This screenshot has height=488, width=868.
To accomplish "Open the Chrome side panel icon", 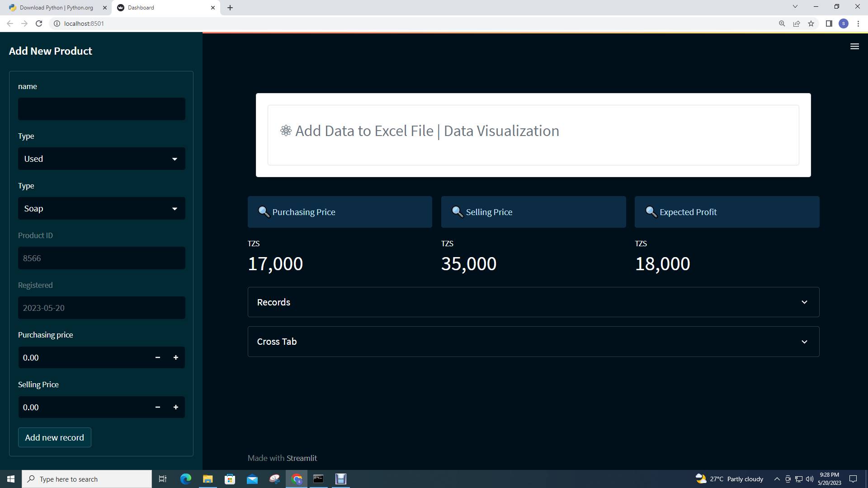I will click(829, 23).
